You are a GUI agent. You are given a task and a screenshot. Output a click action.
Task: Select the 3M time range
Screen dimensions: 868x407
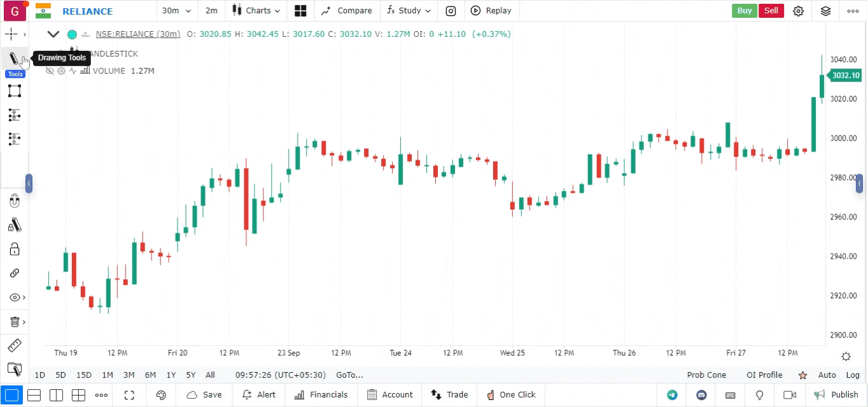[129, 375]
